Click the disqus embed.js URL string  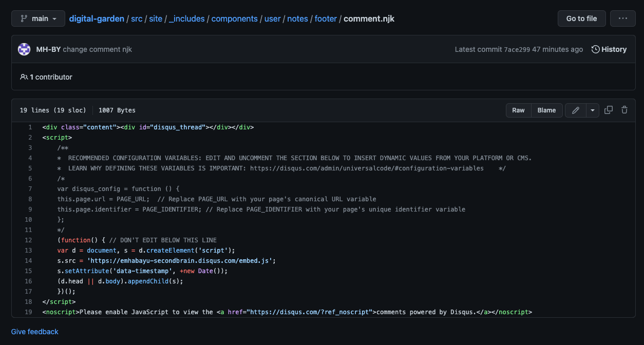[x=180, y=261]
